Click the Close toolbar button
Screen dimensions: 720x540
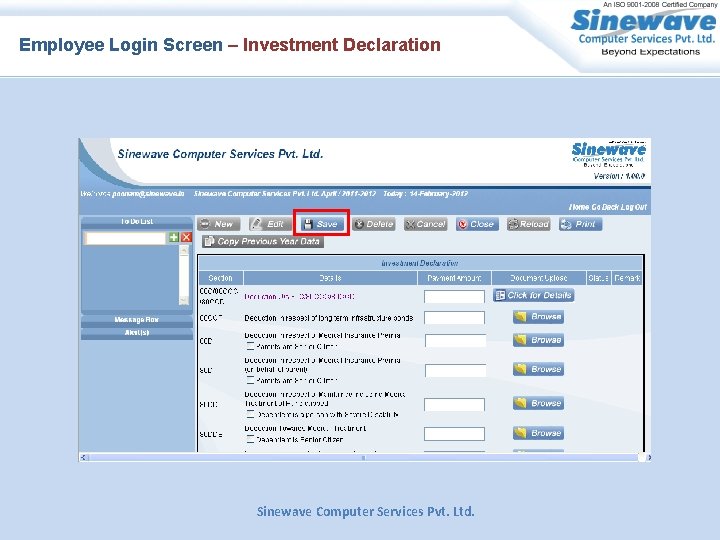(x=477, y=224)
